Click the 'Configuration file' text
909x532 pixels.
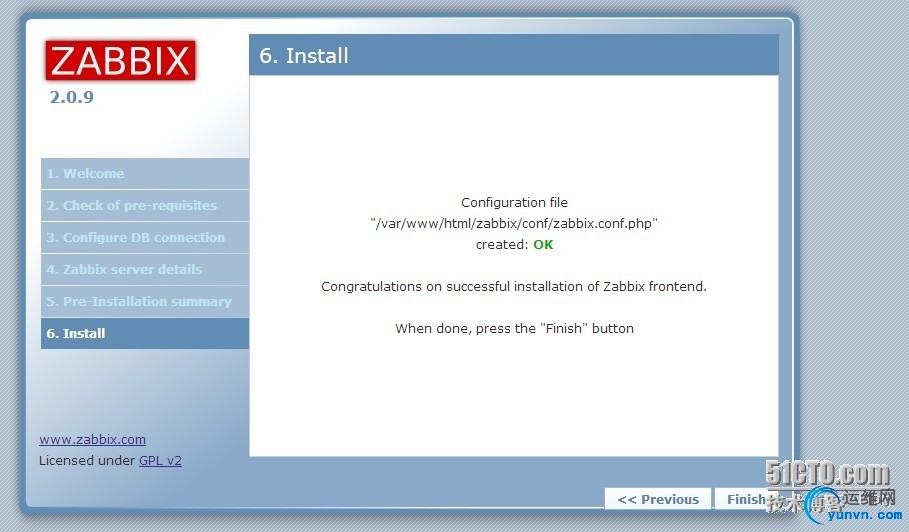[514, 202]
